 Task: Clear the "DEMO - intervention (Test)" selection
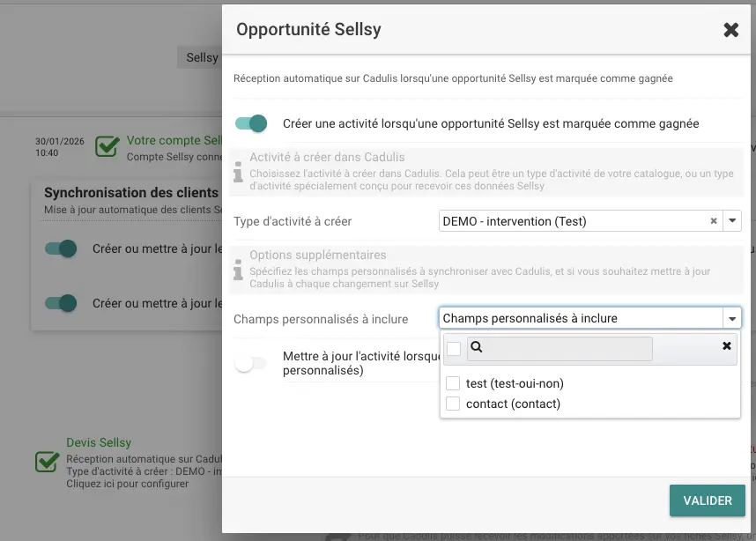[x=713, y=221]
